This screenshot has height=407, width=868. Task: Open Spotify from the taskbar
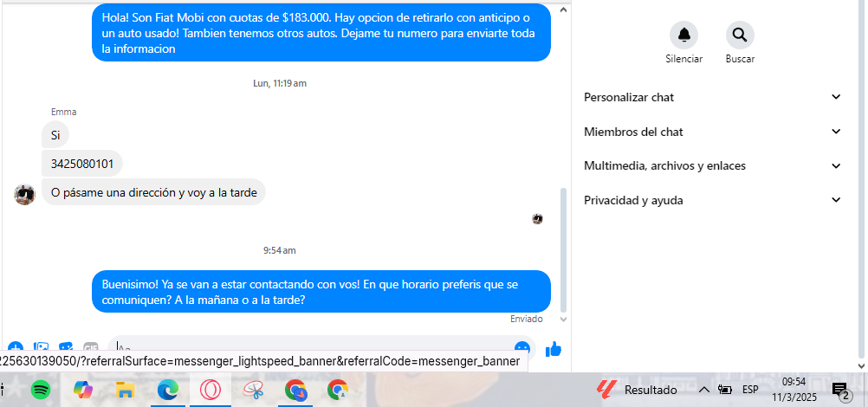click(41, 391)
